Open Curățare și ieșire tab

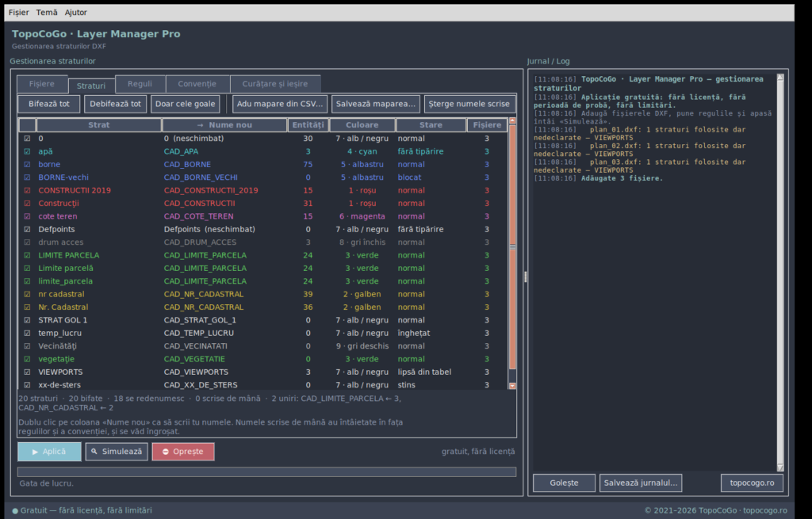pos(275,84)
